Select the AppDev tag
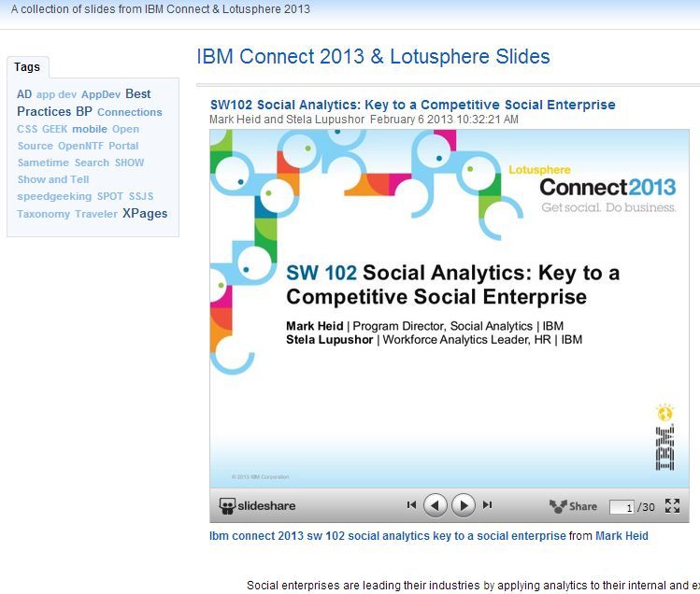Screen dimensions: 700x594 click(x=101, y=94)
